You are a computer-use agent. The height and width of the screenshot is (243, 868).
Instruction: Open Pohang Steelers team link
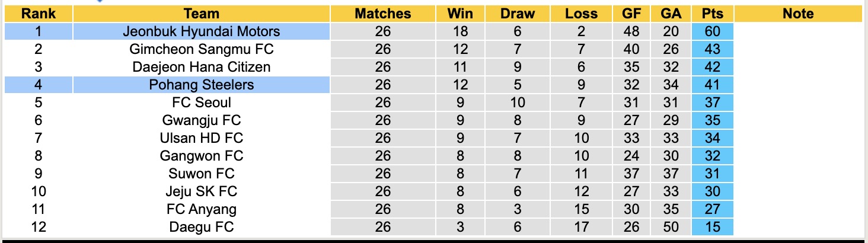pyautogui.click(x=202, y=85)
